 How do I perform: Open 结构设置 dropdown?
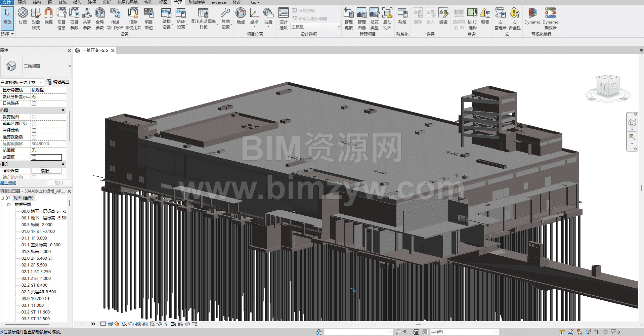pyautogui.click(x=167, y=18)
